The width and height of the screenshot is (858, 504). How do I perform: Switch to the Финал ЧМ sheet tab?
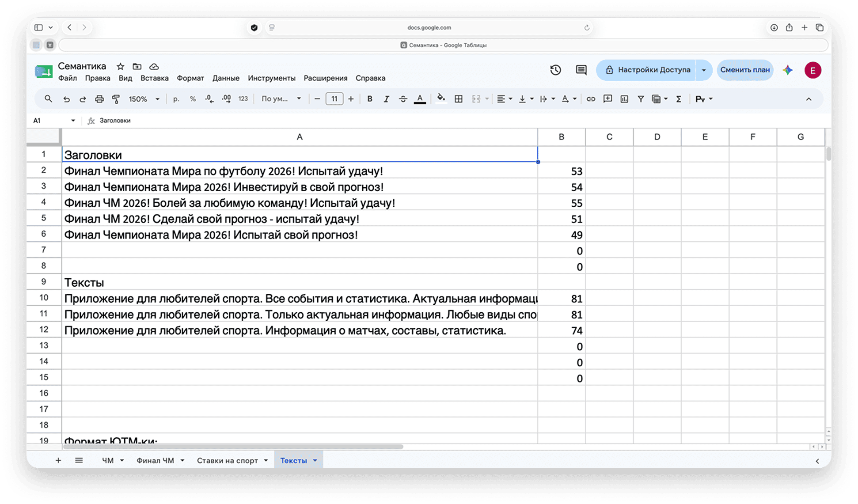pos(155,460)
